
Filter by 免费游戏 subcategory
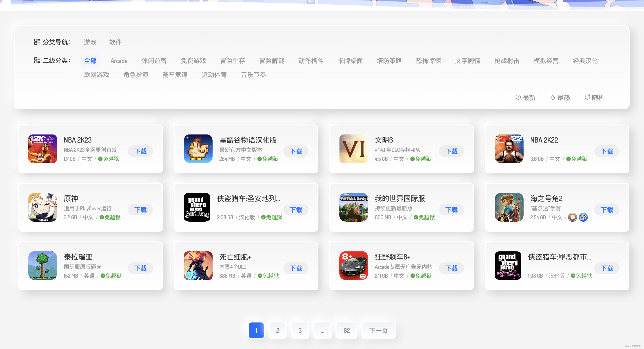193,60
